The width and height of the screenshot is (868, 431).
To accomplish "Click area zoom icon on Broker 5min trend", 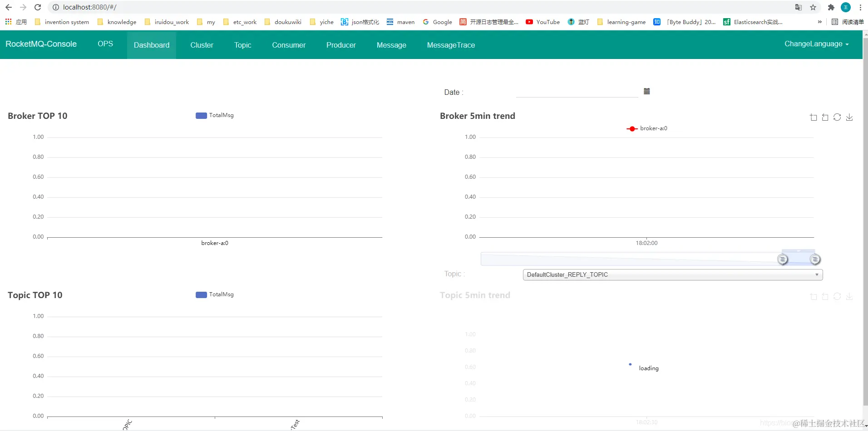I will [x=813, y=117].
